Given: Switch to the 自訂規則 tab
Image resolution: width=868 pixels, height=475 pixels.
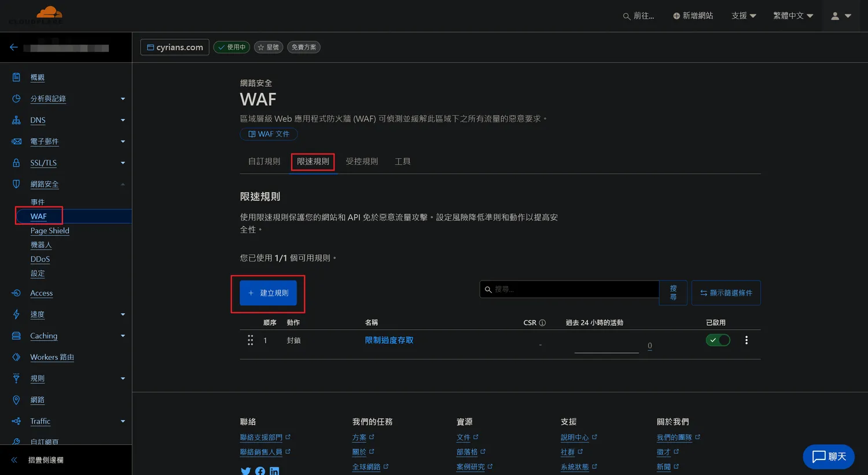Looking at the screenshot, I should 264,161.
